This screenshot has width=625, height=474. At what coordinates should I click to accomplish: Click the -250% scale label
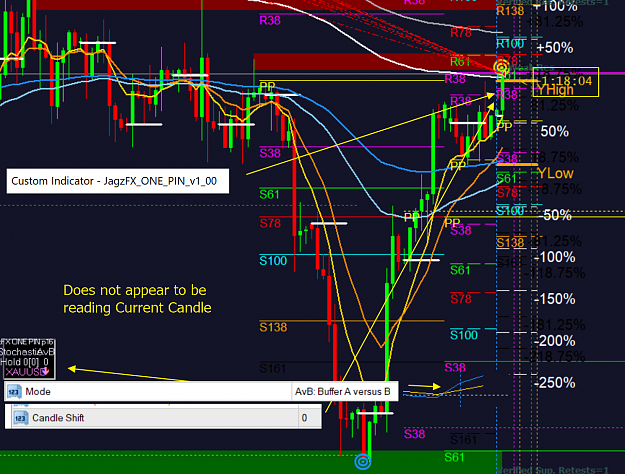click(554, 383)
